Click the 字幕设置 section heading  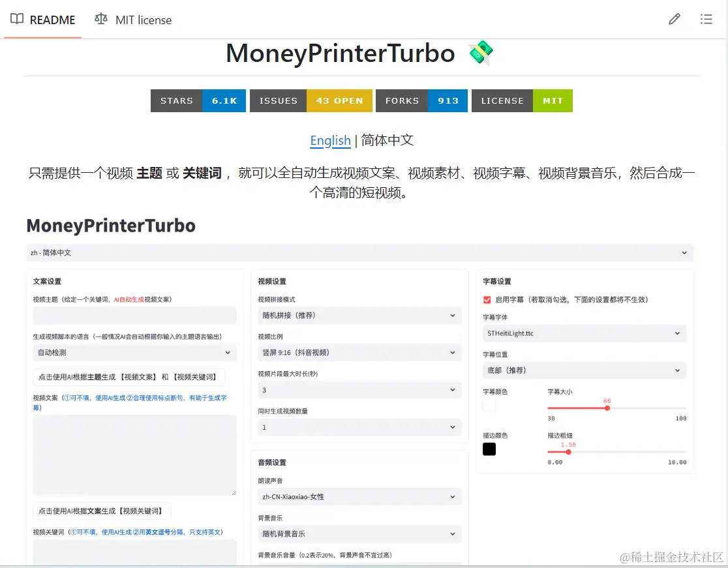pos(497,281)
